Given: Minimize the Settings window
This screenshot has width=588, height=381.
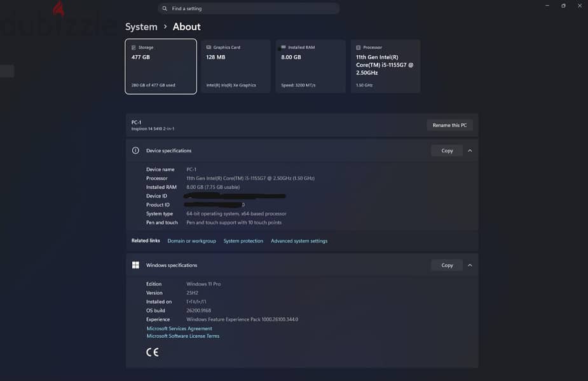Looking at the screenshot, I should point(547,6).
